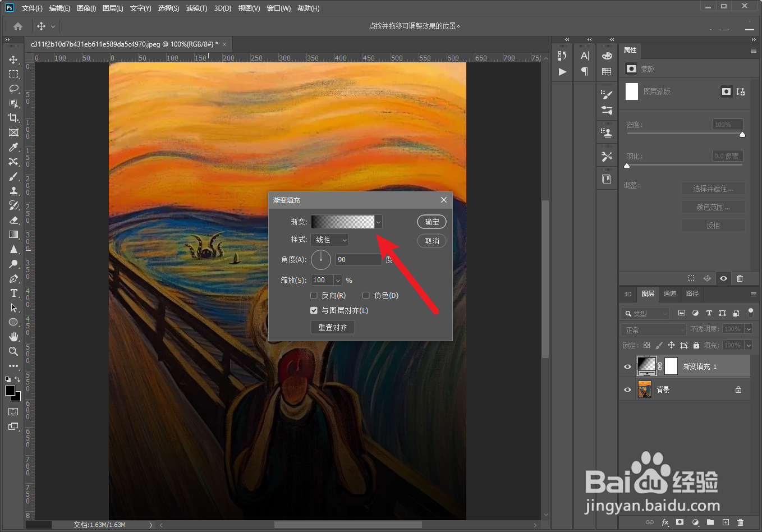
Task: Open the Layers panel flyout menu
Action: pos(754,294)
